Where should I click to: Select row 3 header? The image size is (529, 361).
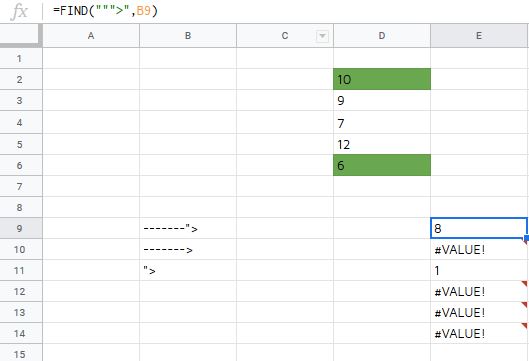click(20, 100)
